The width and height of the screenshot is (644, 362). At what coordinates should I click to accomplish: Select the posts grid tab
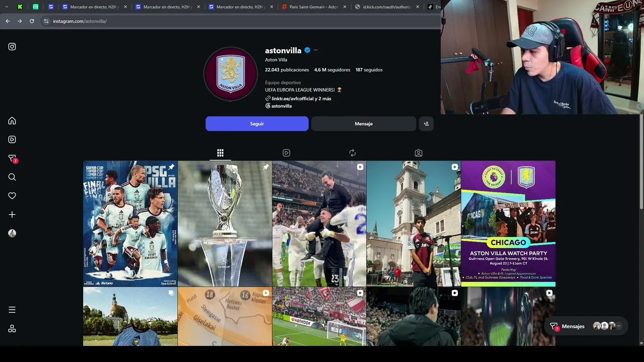click(x=220, y=153)
